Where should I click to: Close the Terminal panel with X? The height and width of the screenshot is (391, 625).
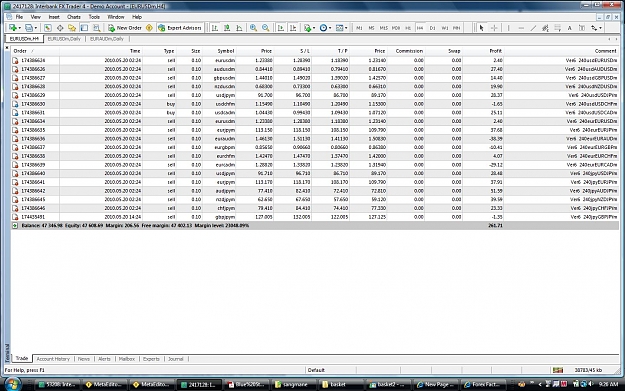[x=7, y=48]
